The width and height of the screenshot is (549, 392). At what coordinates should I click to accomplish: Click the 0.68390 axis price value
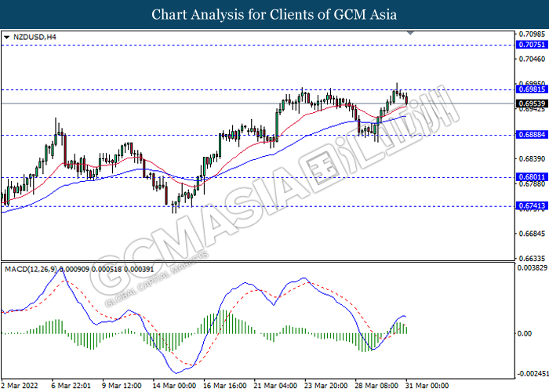[532, 159]
